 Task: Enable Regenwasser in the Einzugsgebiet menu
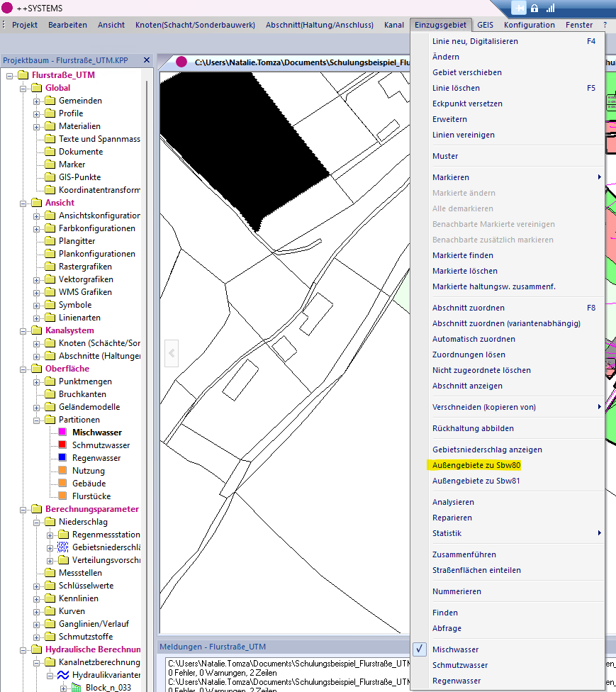coord(456,681)
